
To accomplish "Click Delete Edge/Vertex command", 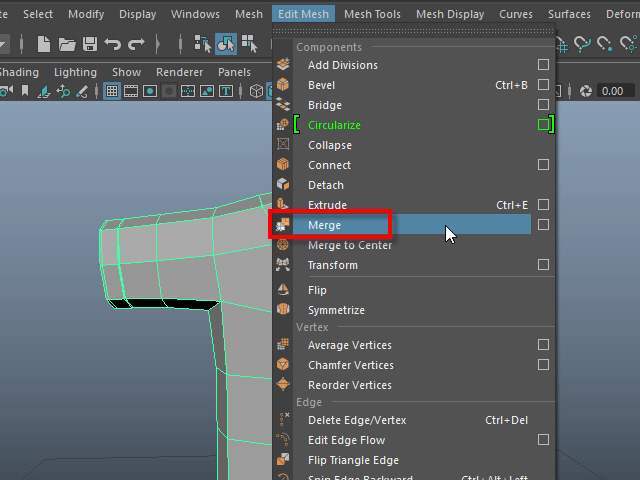I will 357,420.
